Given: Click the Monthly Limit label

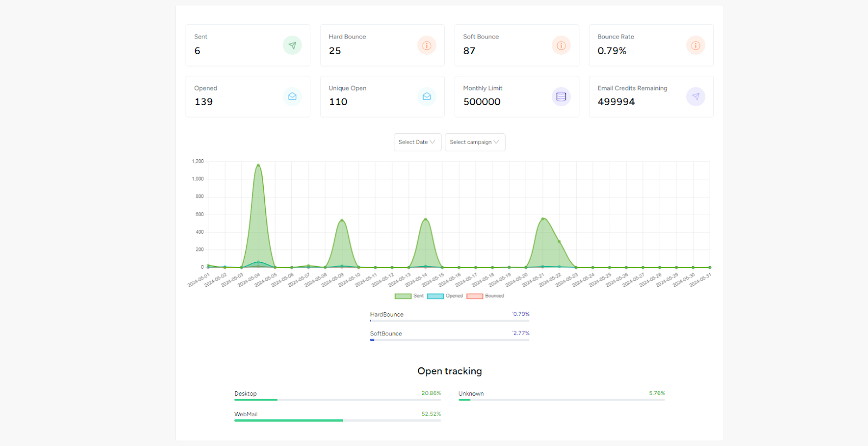Looking at the screenshot, I should tap(483, 88).
